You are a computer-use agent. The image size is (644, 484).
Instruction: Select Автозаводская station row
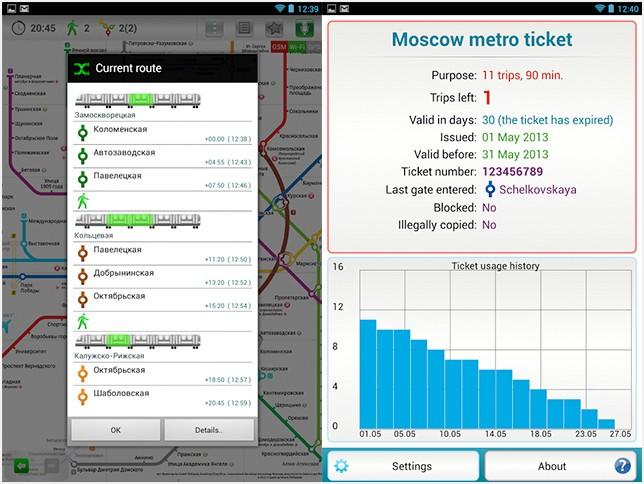pyautogui.click(x=163, y=157)
